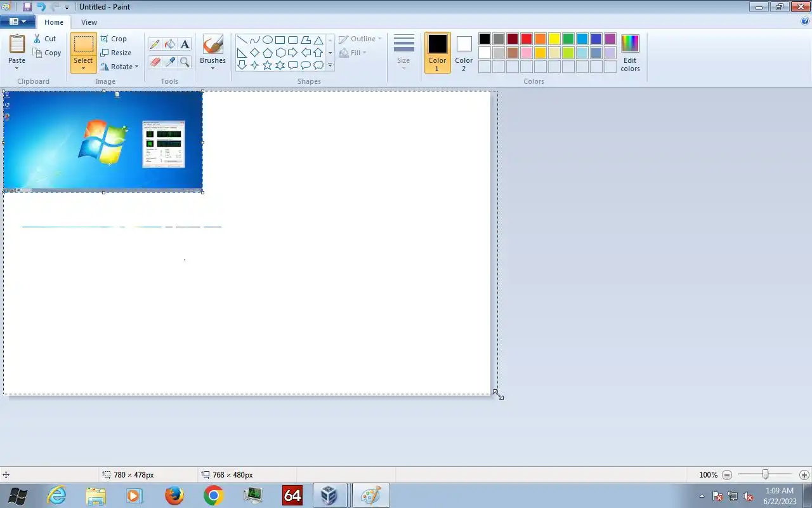Choose the Polygon shape
This screenshot has width=812, height=508.
tap(305, 40)
